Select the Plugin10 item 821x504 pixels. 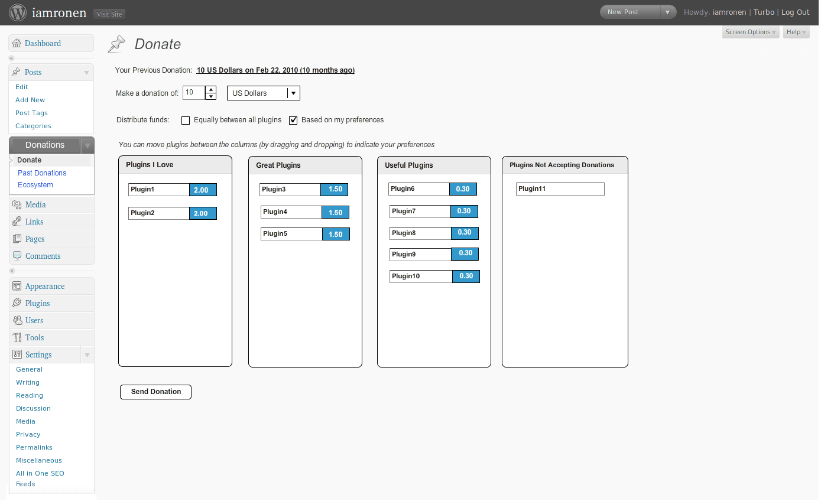coord(434,276)
